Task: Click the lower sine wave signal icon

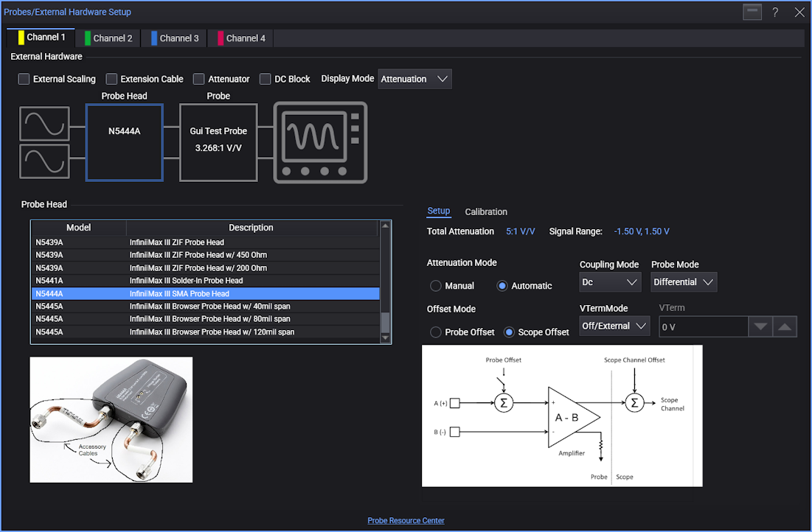Action: [44, 161]
